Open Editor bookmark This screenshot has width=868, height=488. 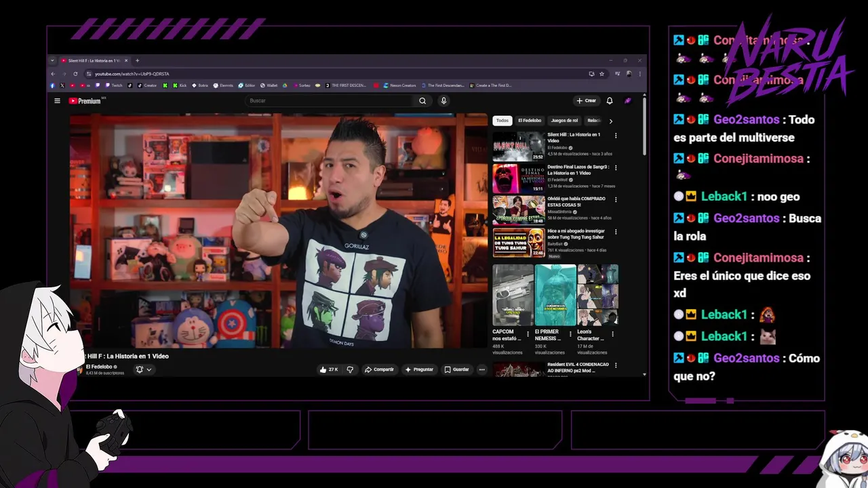(247, 85)
